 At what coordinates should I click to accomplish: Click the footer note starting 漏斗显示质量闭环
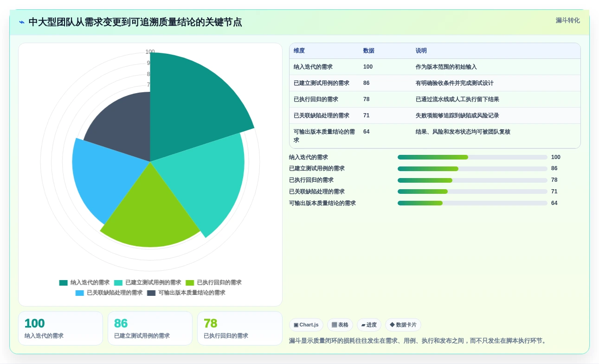(x=419, y=341)
